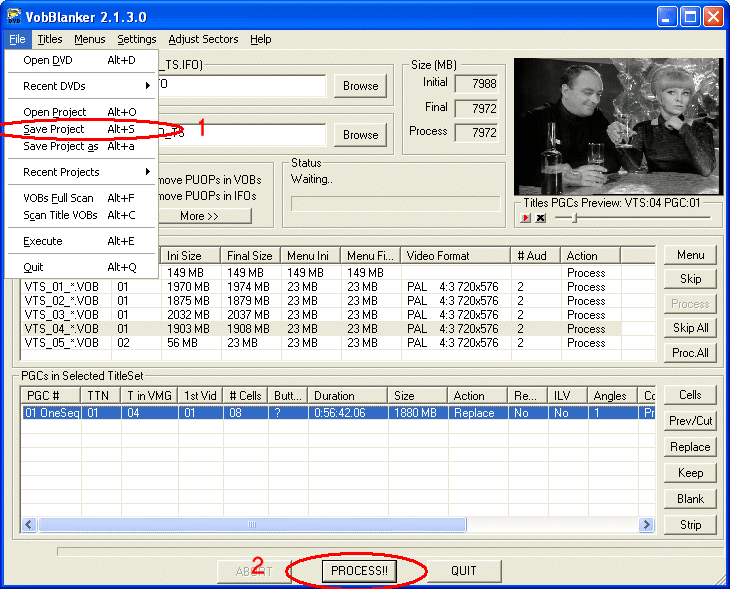Open the Menus menu
730x589 pixels.
tap(89, 39)
